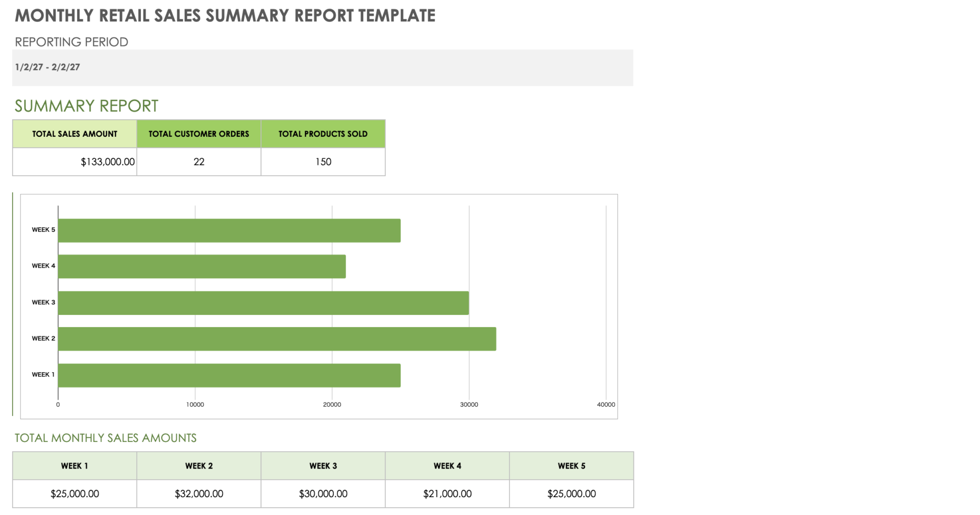Click the $25,000.00 Week 5 sales cell

pyautogui.click(x=571, y=493)
